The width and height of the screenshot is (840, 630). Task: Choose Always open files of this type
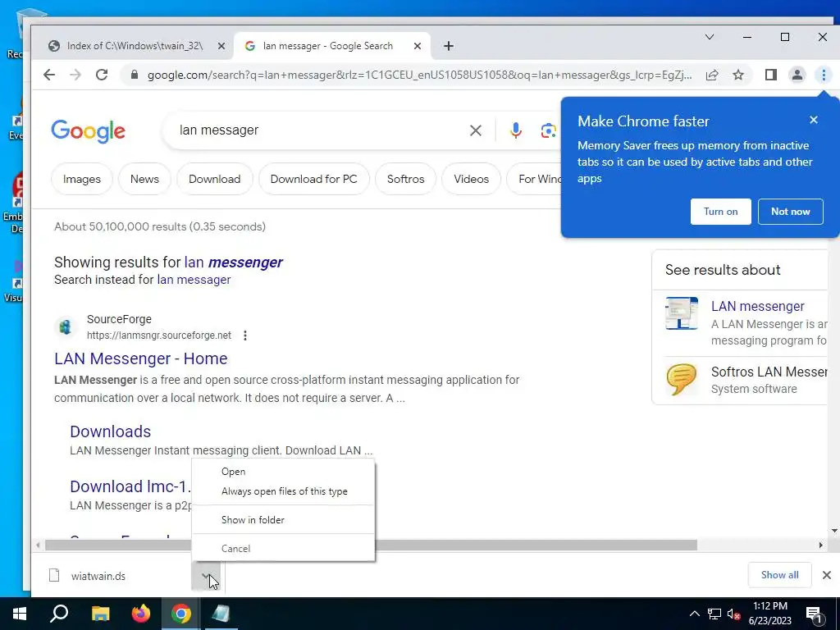283,491
